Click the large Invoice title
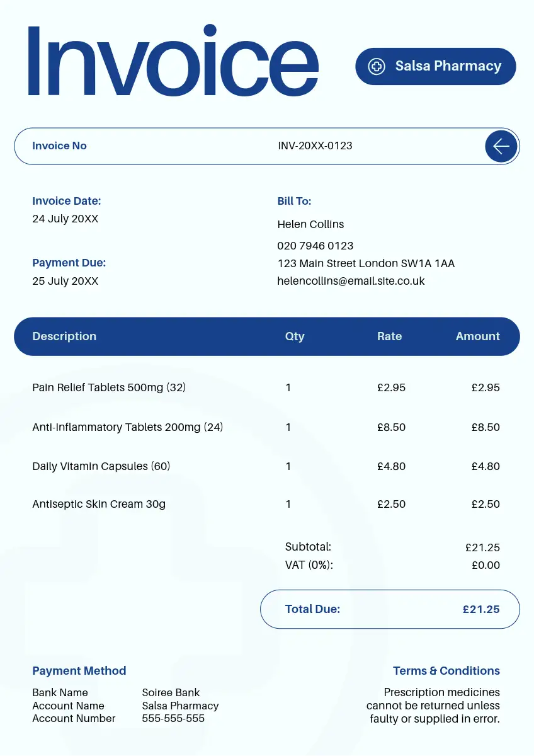Viewport: 534px width, 756px height. 172,61
